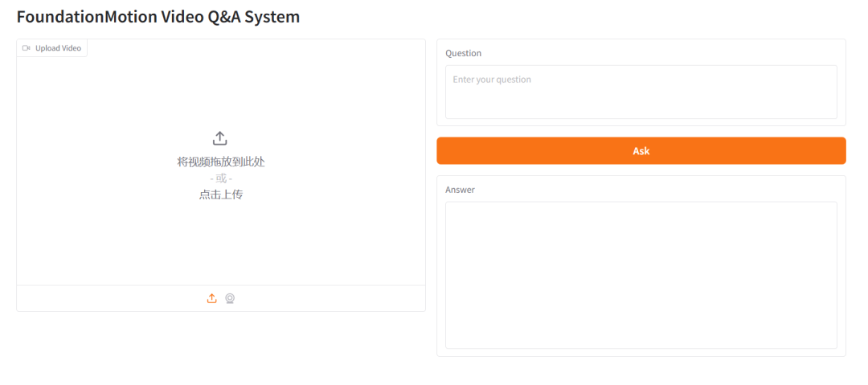Image resolution: width=868 pixels, height=385 pixels.
Task: Click the large upload arrow icon in drop zone
Action: [220, 138]
